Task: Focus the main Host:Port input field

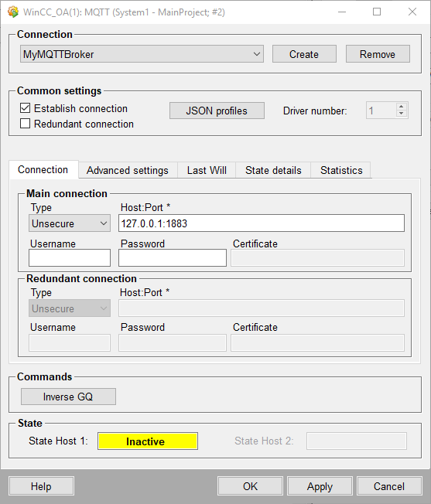Action: point(262,223)
